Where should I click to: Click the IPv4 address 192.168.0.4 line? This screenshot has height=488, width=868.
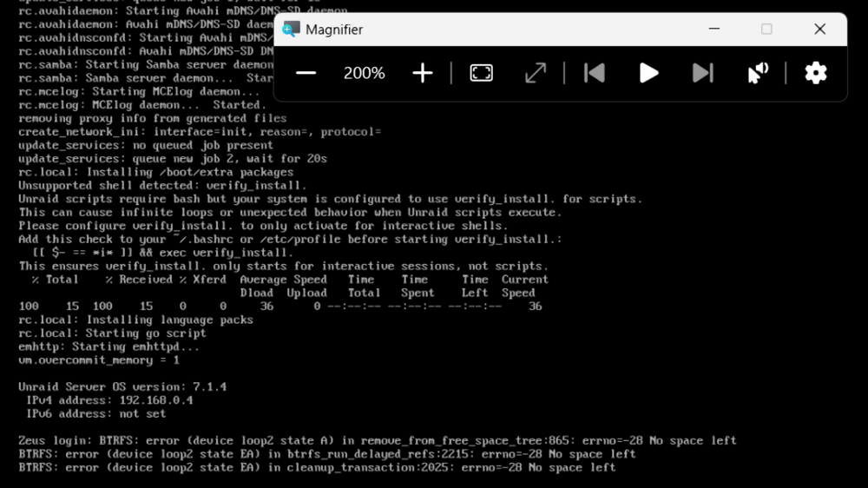(109, 400)
